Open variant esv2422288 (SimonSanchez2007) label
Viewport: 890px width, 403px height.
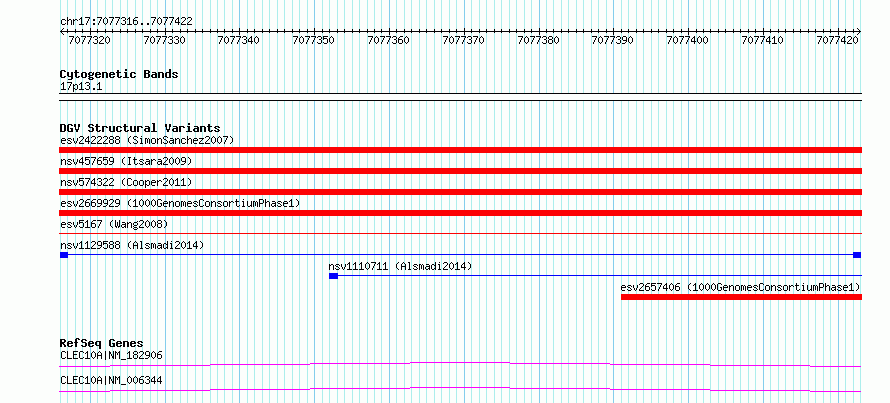coord(147,140)
